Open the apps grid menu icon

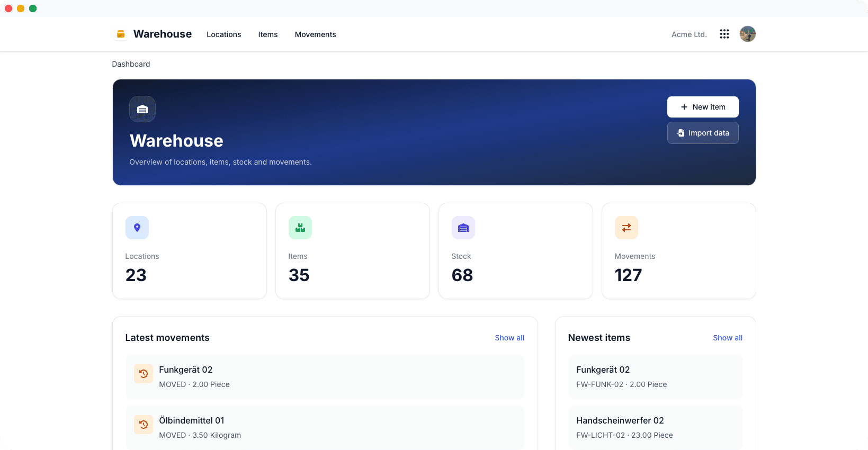pos(724,34)
